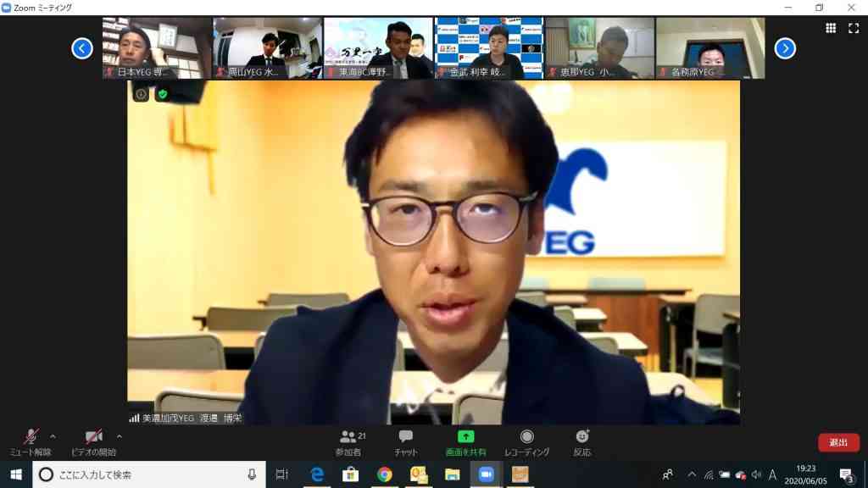This screenshot has width=868, height=488.
Task: Start video with ビデオの開始 button
Action: click(93, 442)
